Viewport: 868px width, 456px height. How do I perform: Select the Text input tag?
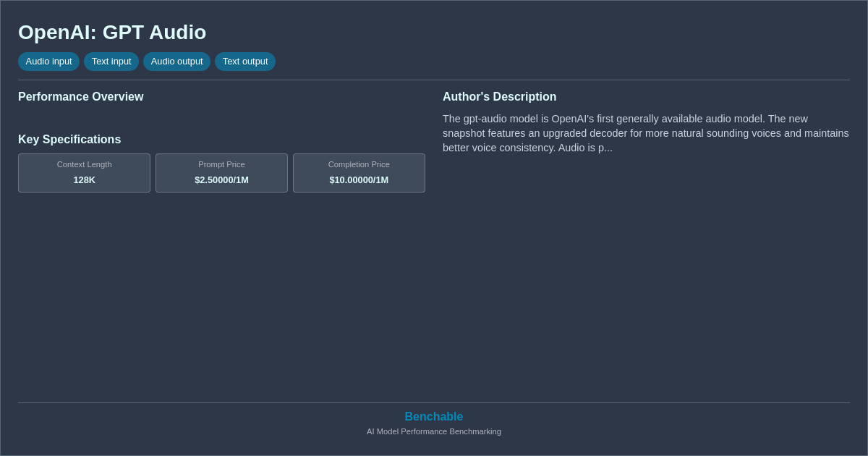click(x=111, y=62)
